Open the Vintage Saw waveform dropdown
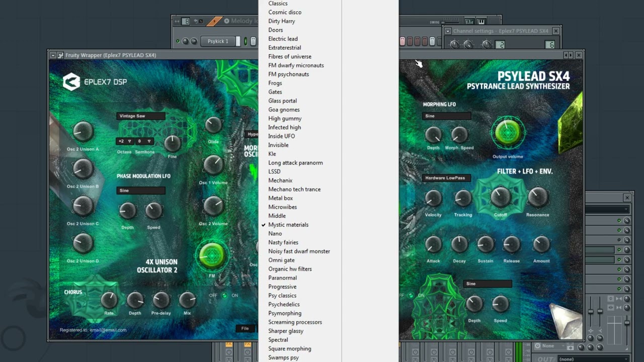Image resolution: width=644 pixels, height=362 pixels. coord(140,116)
